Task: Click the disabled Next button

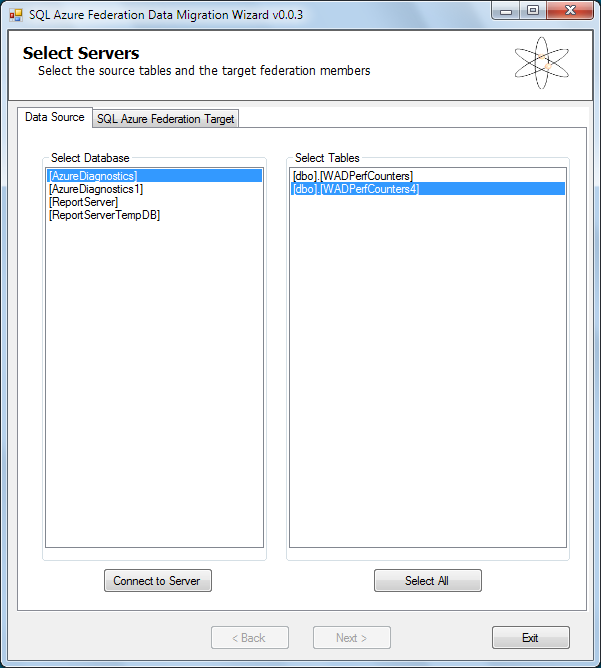Action: coord(352,638)
